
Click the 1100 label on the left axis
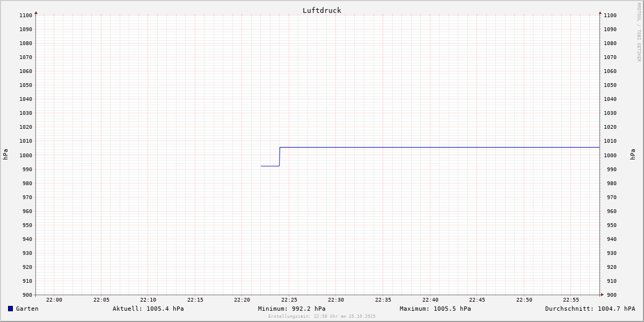click(x=25, y=16)
